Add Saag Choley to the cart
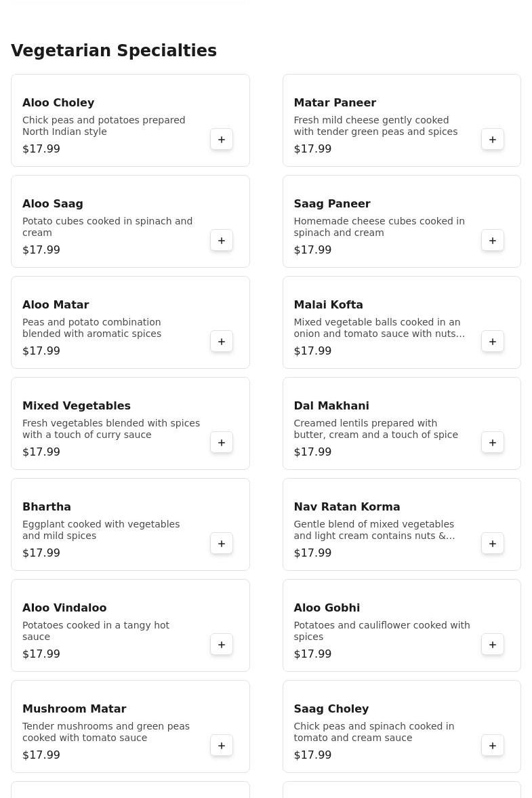This screenshot has width=532, height=798. pos(493,746)
